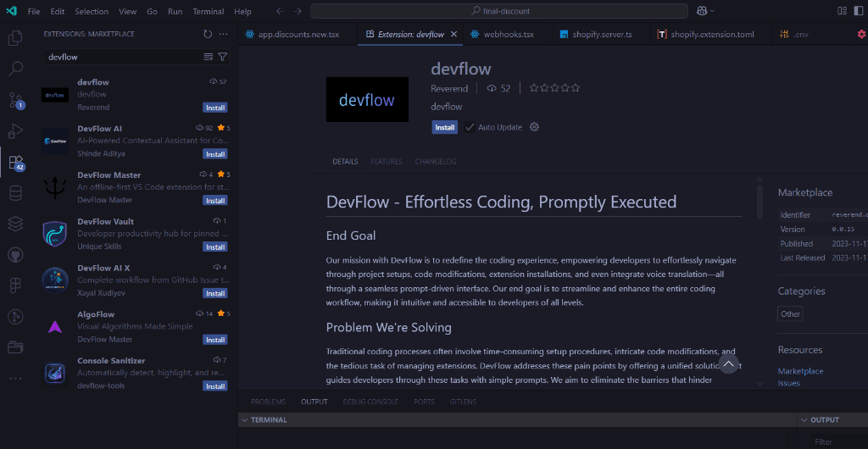
Task: Close the Extension: devflow tab
Action: (x=454, y=34)
